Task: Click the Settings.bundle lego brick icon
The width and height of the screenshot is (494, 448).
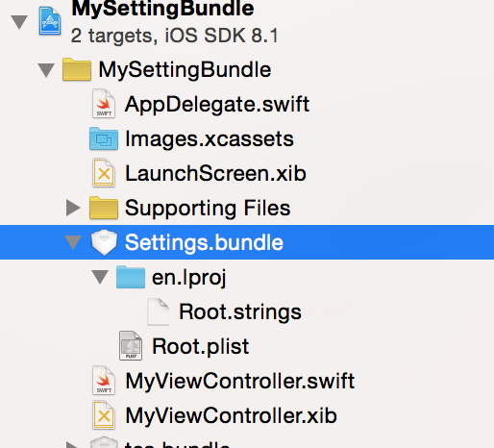Action: (104, 242)
